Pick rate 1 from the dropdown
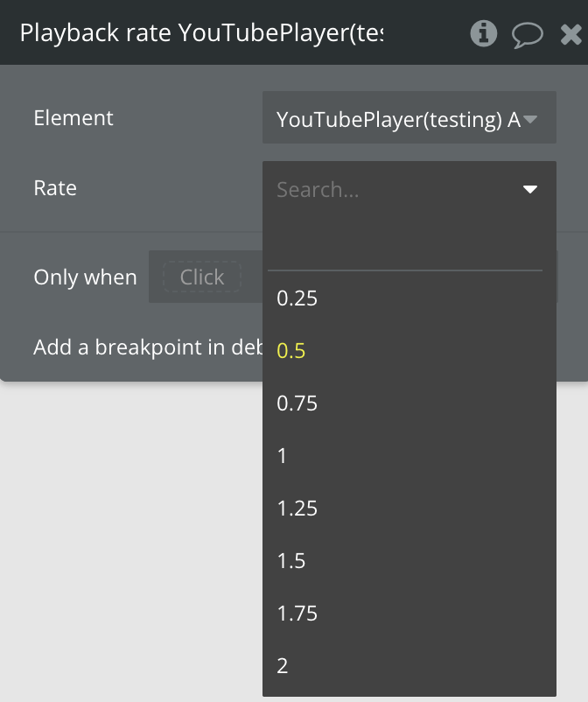Image resolution: width=588 pixels, height=702 pixels. (283, 456)
